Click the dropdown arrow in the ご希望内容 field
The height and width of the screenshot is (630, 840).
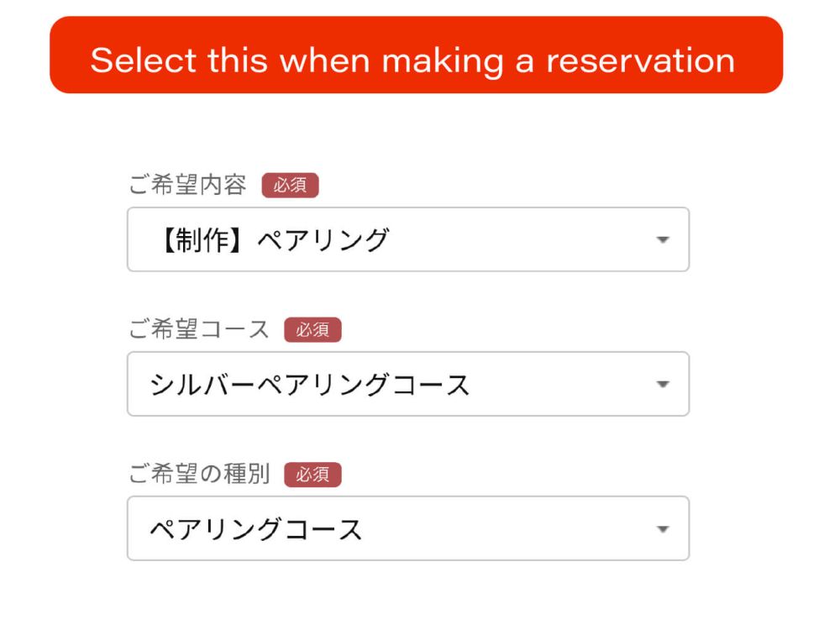tap(663, 239)
